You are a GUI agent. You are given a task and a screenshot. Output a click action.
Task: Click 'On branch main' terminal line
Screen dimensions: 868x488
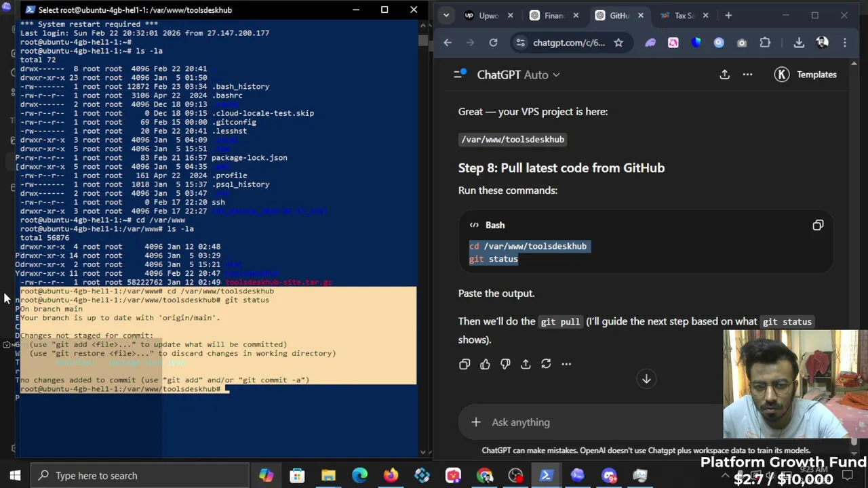click(52, 309)
